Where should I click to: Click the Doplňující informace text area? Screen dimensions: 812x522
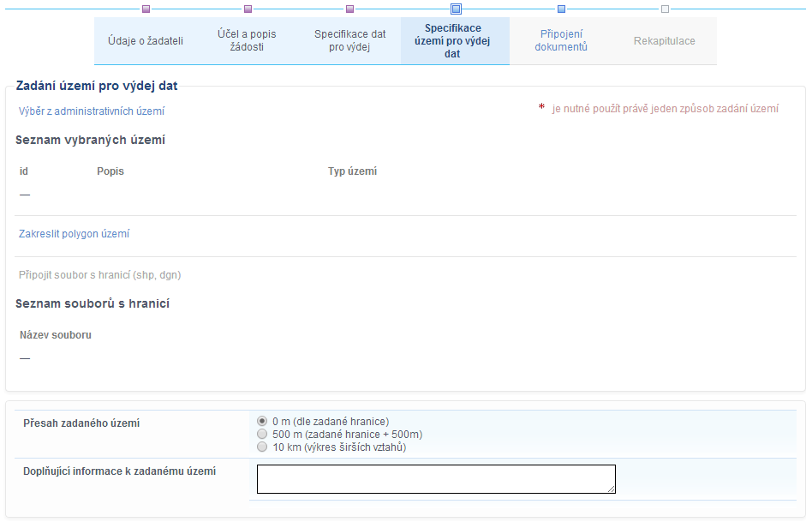(x=435, y=479)
